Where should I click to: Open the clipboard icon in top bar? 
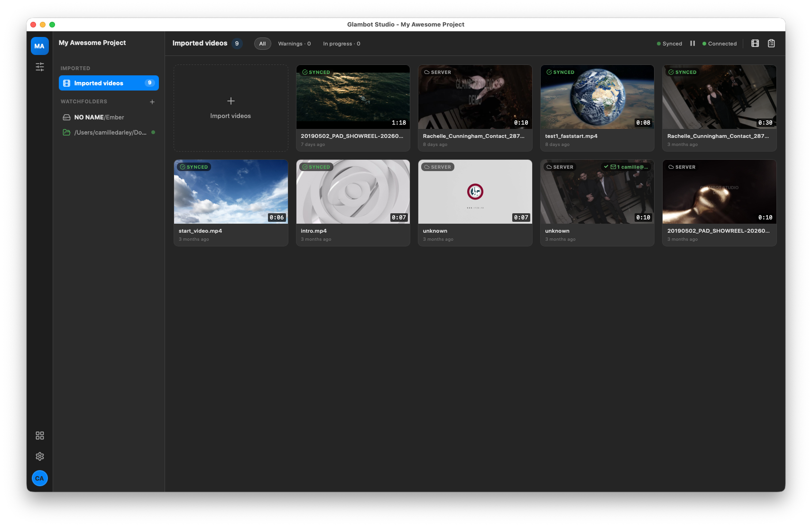(x=771, y=44)
